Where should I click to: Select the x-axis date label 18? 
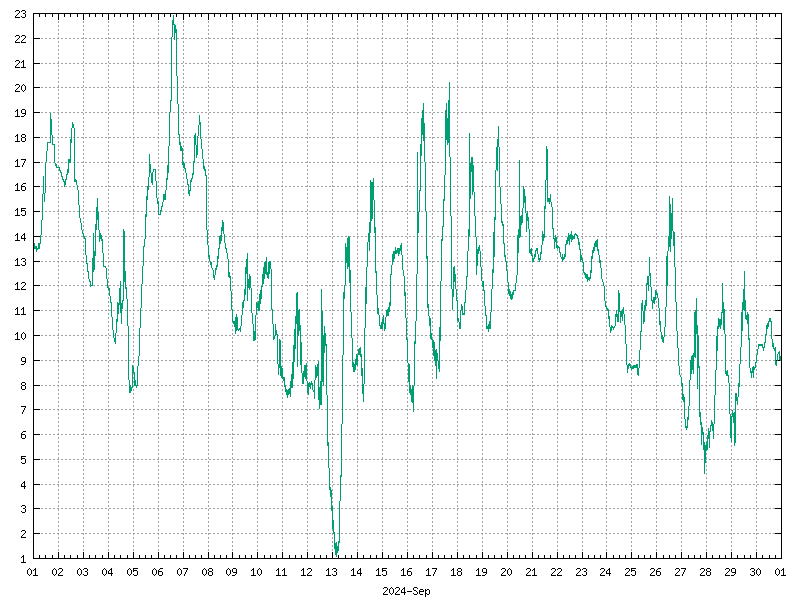point(456,572)
